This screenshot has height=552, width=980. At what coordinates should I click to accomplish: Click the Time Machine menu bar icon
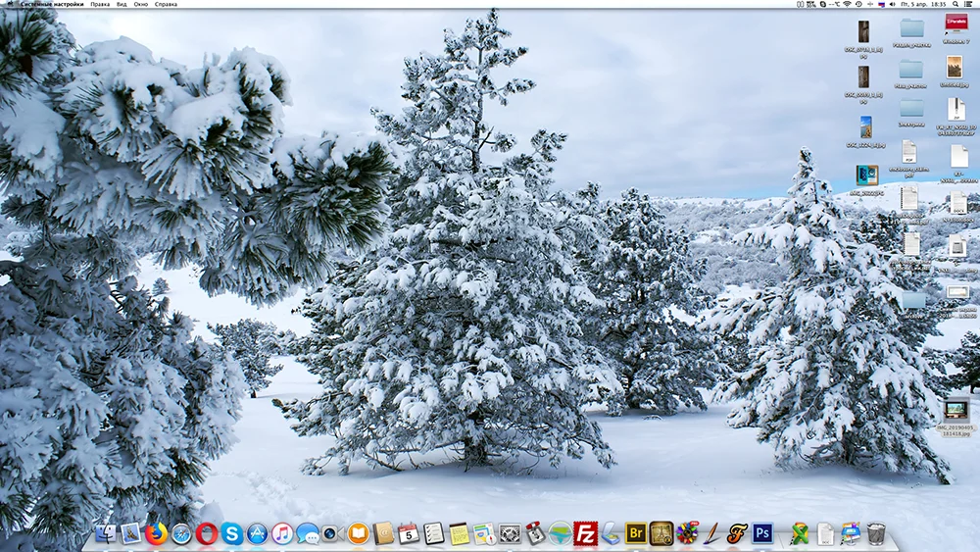coord(858,4)
